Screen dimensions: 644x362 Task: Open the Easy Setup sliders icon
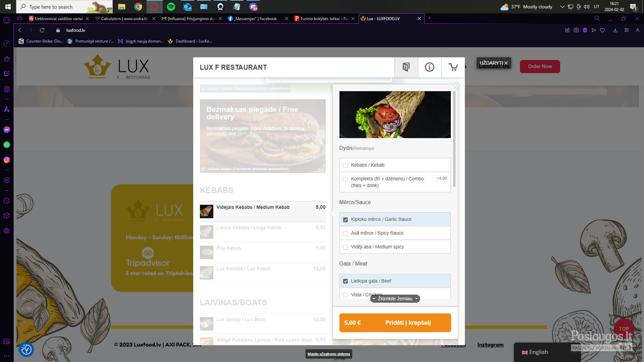(626, 30)
